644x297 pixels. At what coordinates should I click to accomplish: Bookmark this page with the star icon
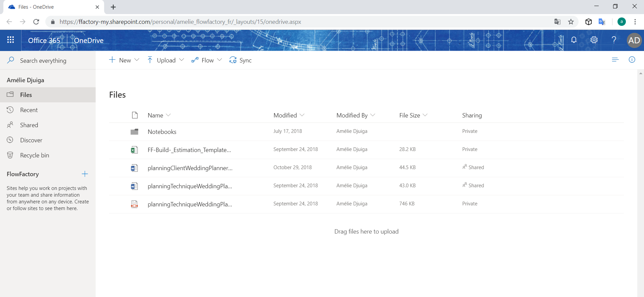coord(571,22)
